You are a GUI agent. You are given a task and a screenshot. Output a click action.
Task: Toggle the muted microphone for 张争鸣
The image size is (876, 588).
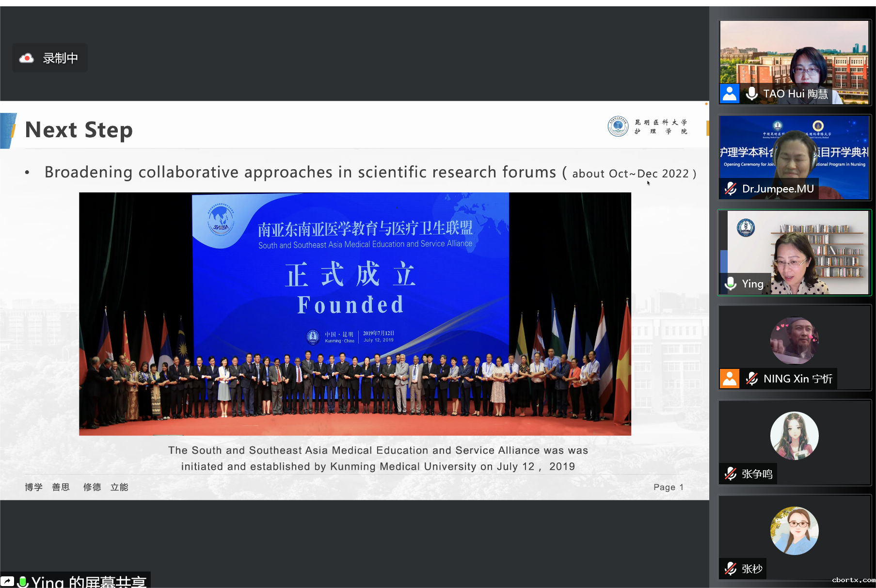(731, 474)
